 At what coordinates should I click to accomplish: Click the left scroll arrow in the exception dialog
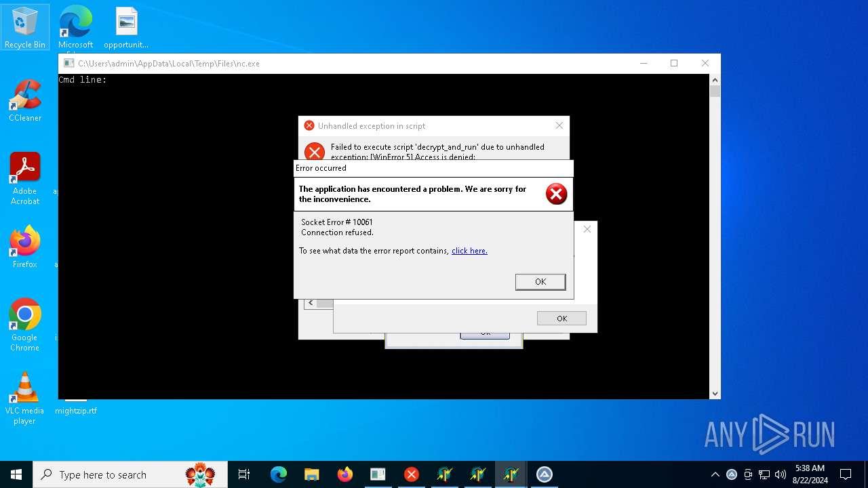pos(311,303)
